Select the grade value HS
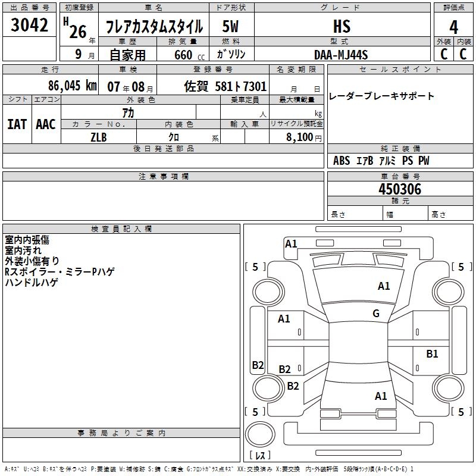Screen dimensions: 476x476 click(x=342, y=26)
